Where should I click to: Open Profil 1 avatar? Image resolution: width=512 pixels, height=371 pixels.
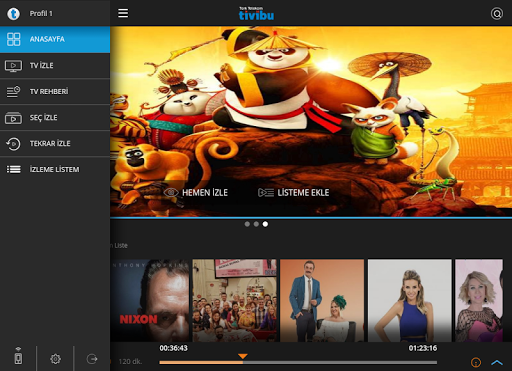coord(14,14)
